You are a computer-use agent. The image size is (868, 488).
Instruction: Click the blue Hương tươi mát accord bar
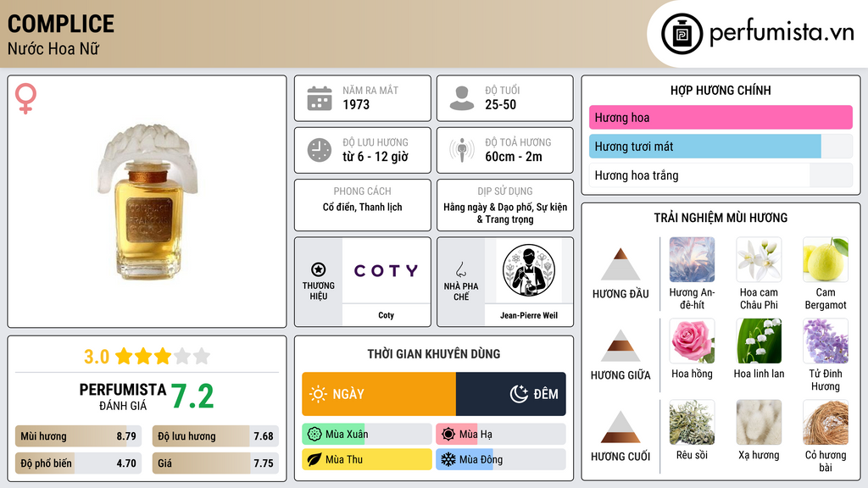[x=721, y=147]
